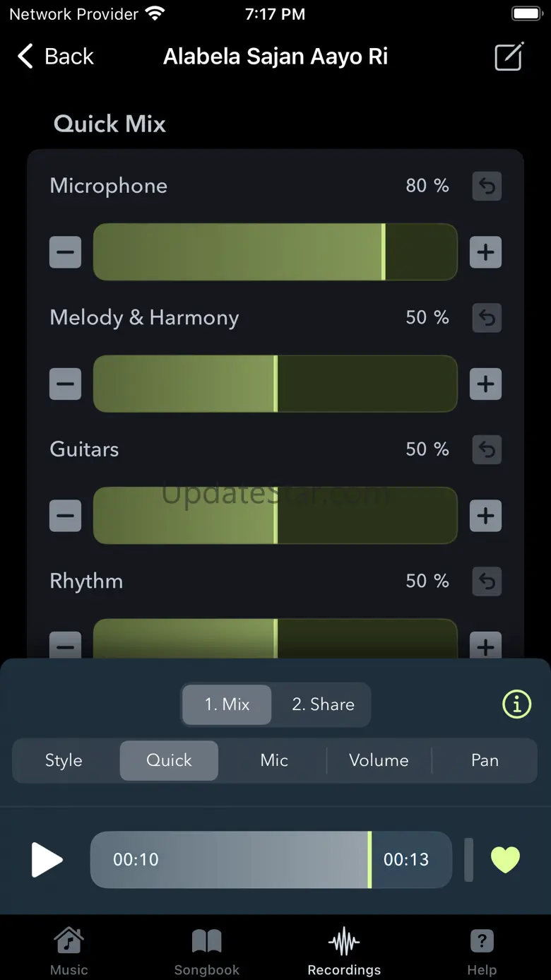The width and height of the screenshot is (551, 980).
Task: Tap the green heart favorite icon
Action: pos(505,860)
